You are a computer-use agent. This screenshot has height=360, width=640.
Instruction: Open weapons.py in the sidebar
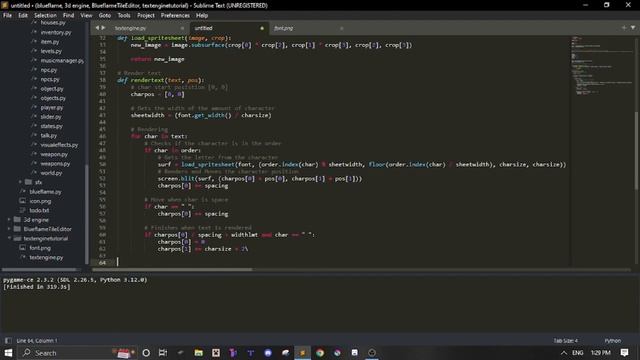pyautogui.click(x=55, y=164)
